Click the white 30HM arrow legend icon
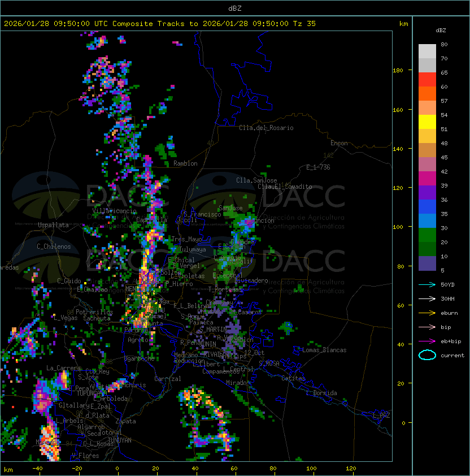Image resolution: width=470 pixels, height=476 pixels. (x=427, y=298)
